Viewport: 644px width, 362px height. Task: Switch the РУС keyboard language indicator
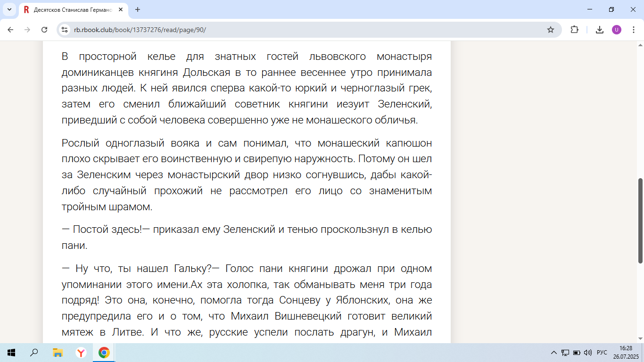pyautogui.click(x=602, y=353)
